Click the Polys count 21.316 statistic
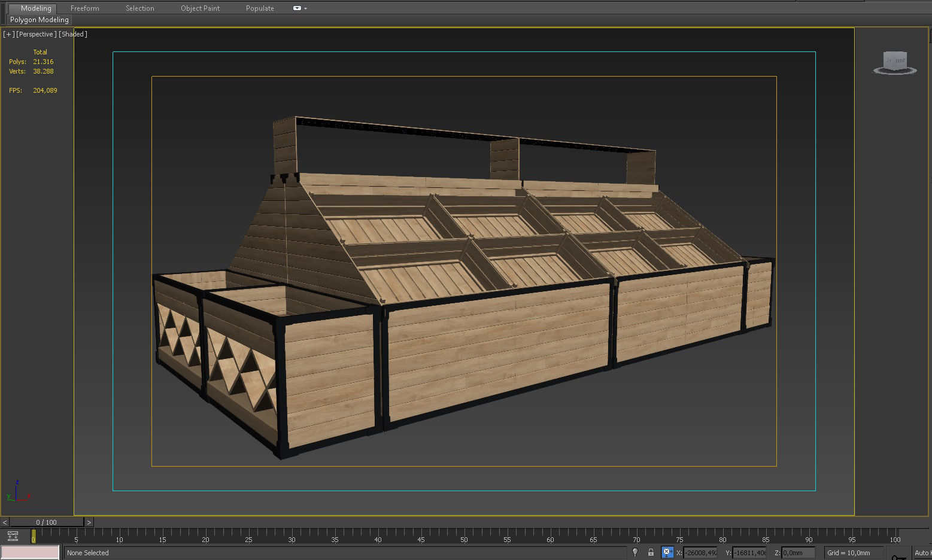932x560 pixels. tap(43, 62)
